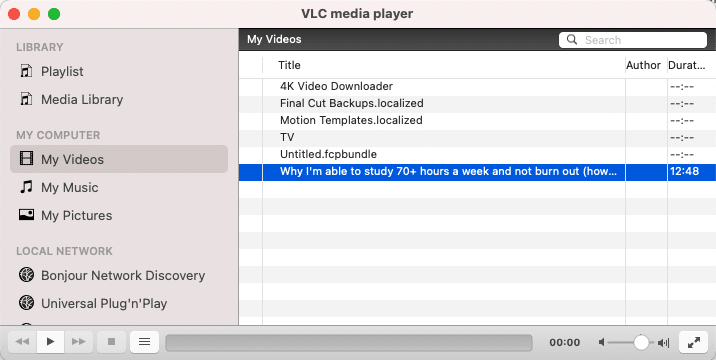The height and width of the screenshot is (360, 716).
Task: Toggle fullscreen mode with arrows icon
Action: (x=694, y=342)
